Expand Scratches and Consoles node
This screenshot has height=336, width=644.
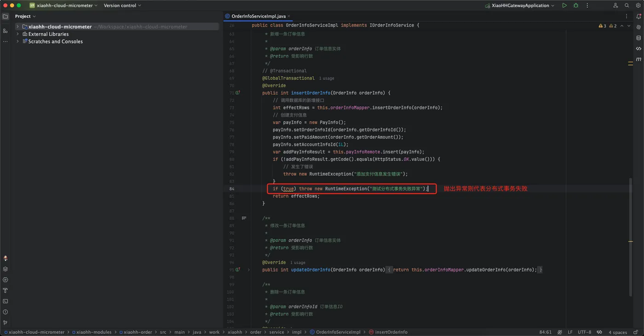(x=17, y=41)
